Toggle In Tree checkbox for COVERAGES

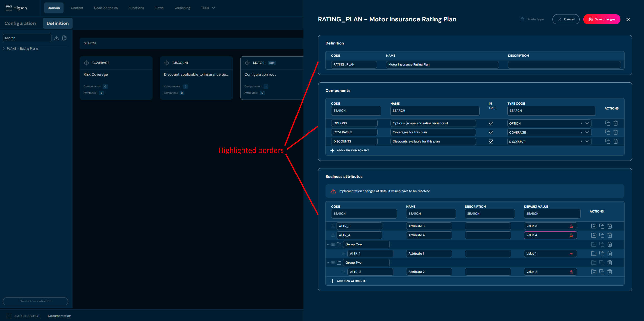(491, 132)
